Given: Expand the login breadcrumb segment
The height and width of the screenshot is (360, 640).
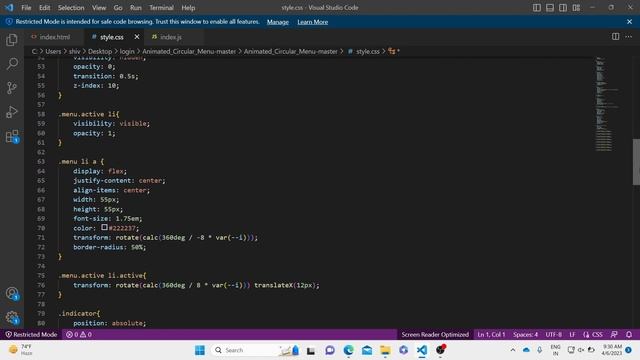Looking at the screenshot, I should [x=127, y=51].
